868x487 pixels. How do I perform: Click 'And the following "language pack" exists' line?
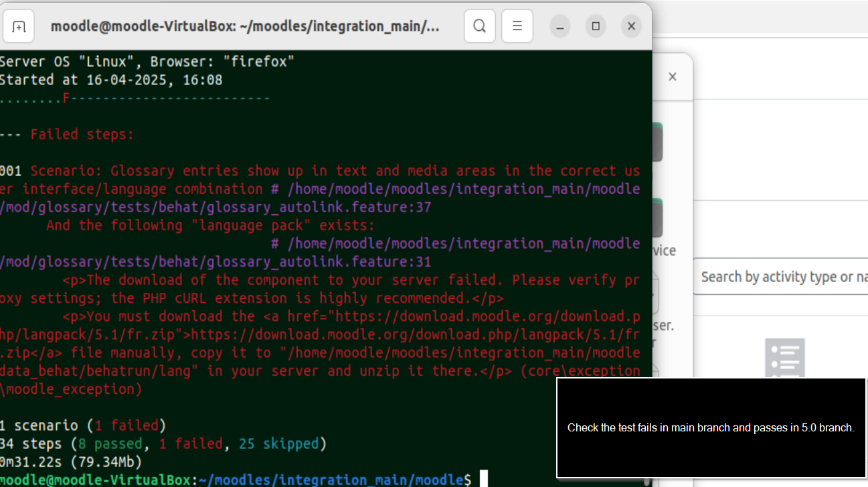pos(211,225)
